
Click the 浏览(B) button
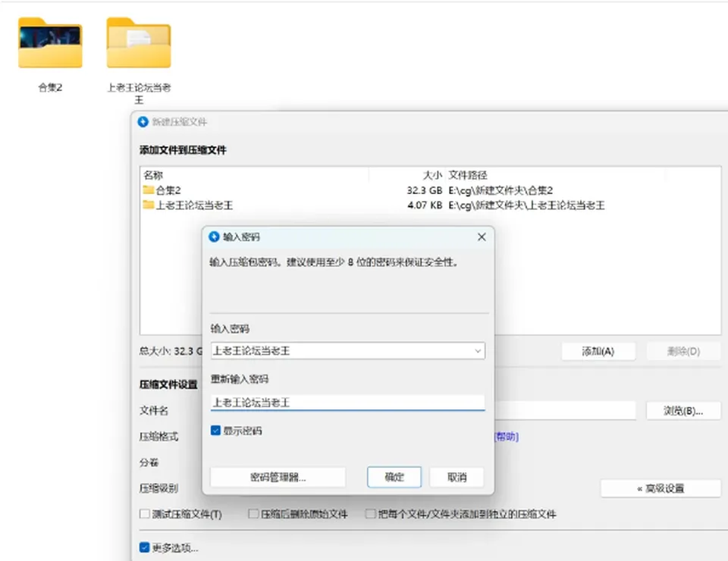coord(683,411)
